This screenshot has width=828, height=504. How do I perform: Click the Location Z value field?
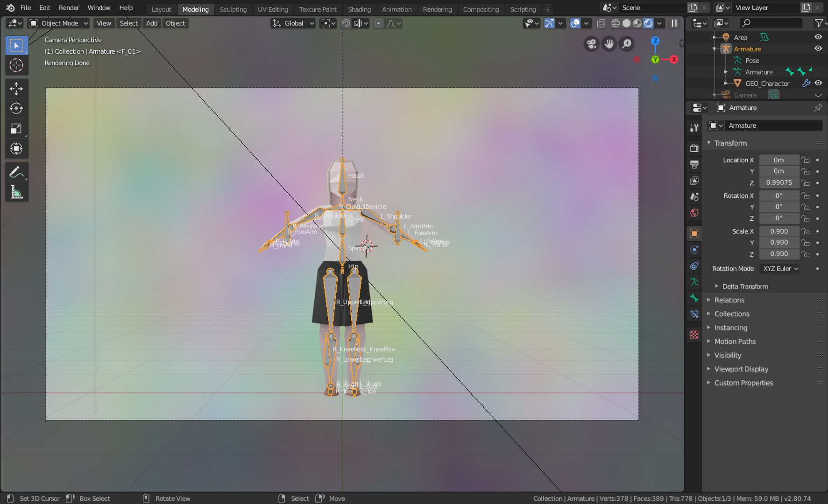[x=778, y=183]
